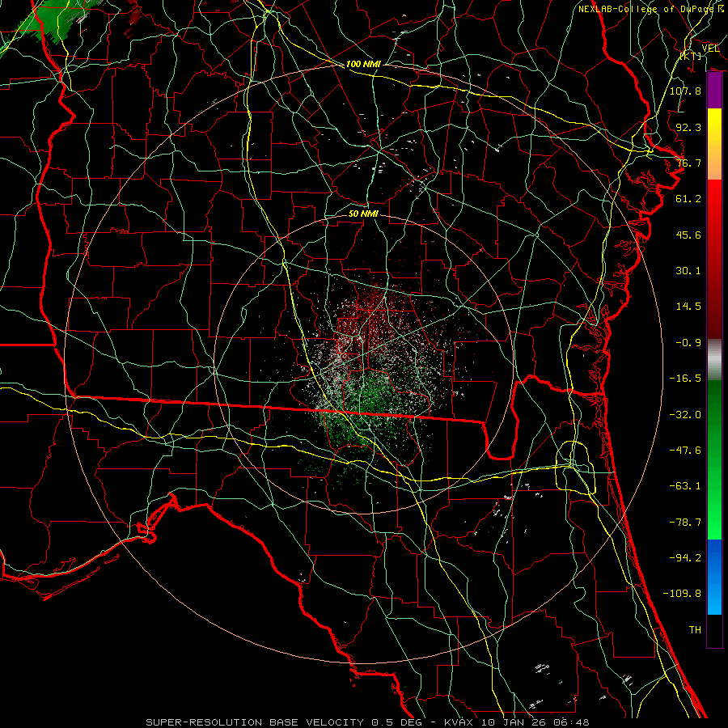Click the 61.2 velocity scale value
The image size is (728, 728).
(688, 199)
